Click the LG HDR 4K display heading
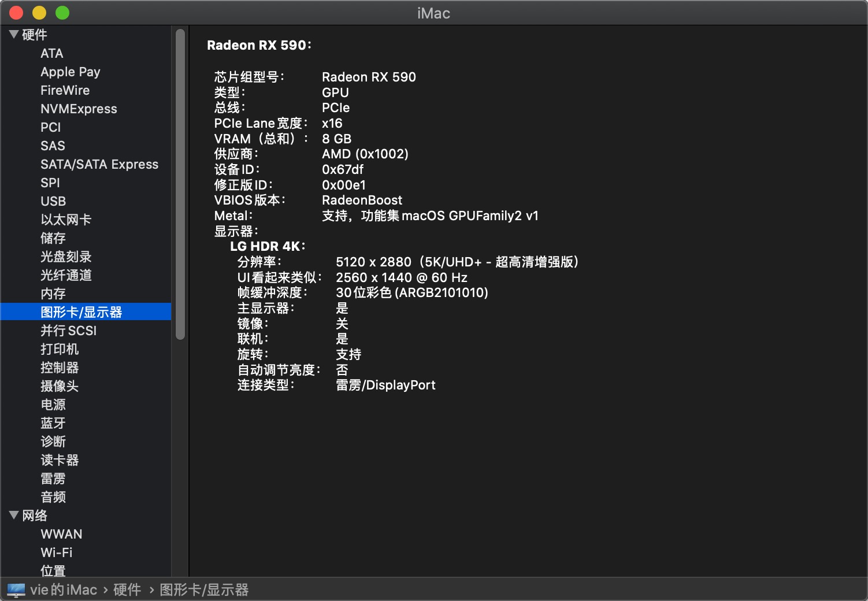The image size is (868, 601). click(x=268, y=246)
